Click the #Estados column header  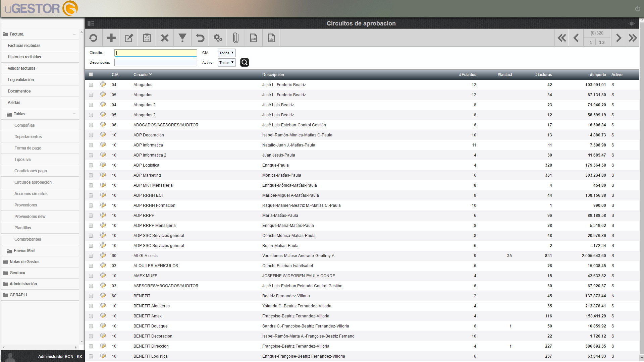pyautogui.click(x=468, y=74)
